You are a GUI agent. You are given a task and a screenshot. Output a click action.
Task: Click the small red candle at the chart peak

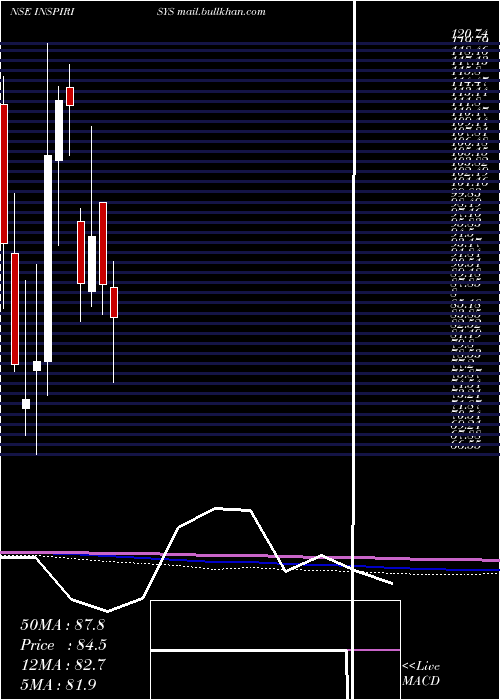click(70, 96)
